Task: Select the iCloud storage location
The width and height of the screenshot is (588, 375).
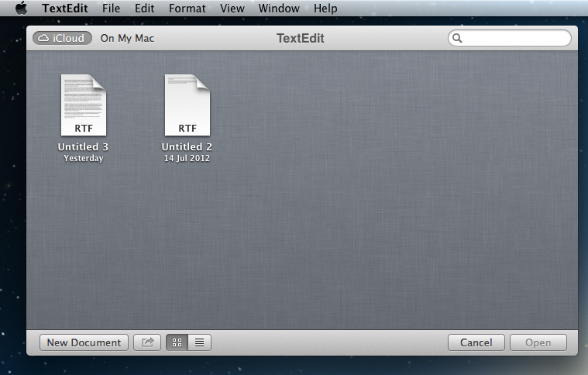Action: 62,38
